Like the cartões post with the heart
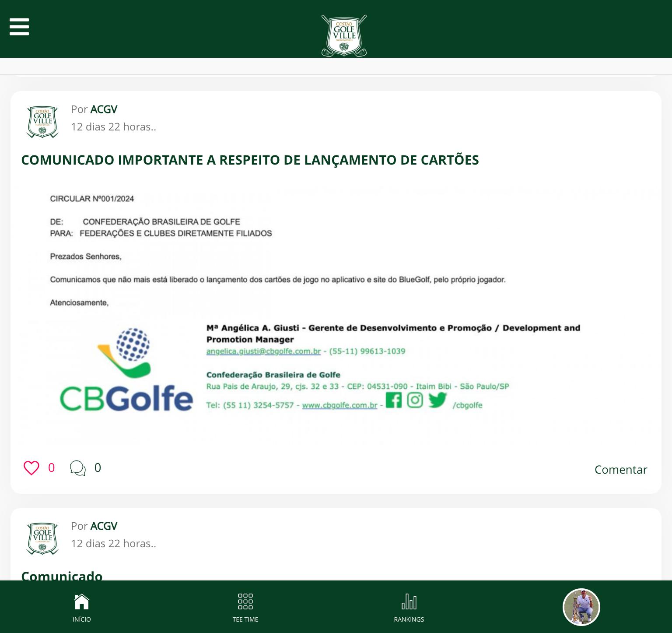Viewport: 672px width, 633px height. 31,468
